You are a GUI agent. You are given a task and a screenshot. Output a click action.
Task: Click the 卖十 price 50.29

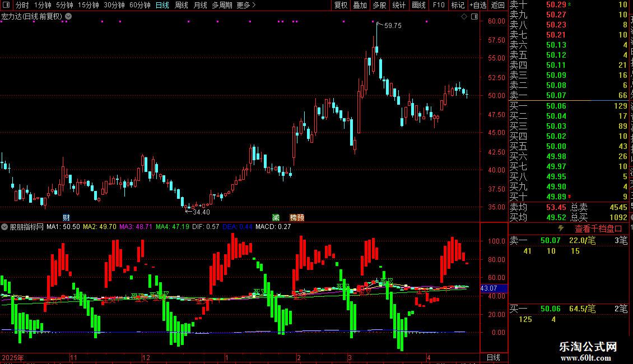tap(556, 4)
